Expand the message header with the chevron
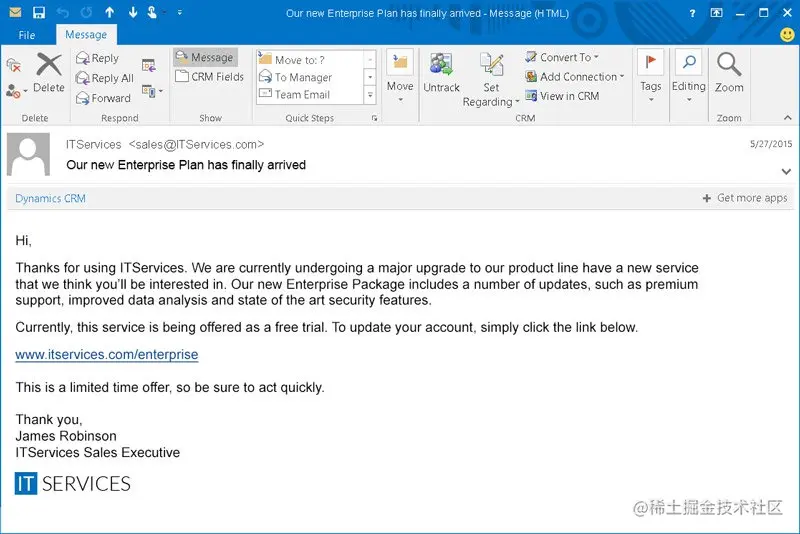This screenshot has height=534, width=800. [x=786, y=171]
